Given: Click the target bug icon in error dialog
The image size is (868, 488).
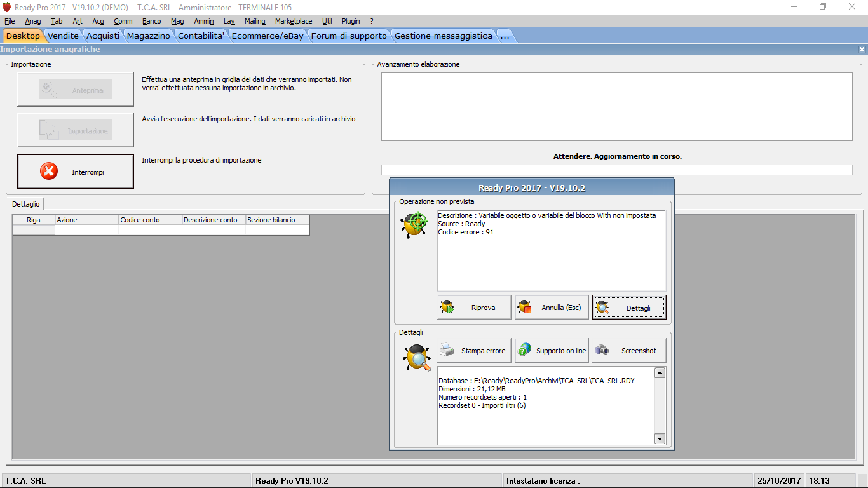Looking at the screenshot, I should 414,225.
